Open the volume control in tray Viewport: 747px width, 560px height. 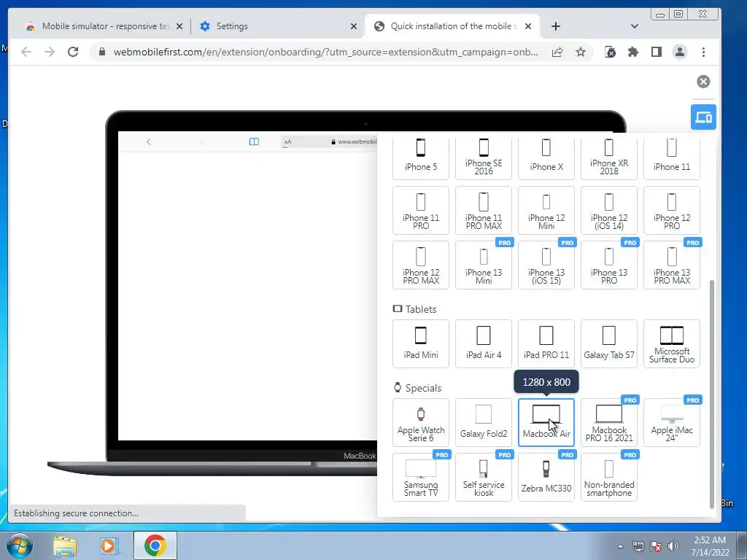pos(673,546)
